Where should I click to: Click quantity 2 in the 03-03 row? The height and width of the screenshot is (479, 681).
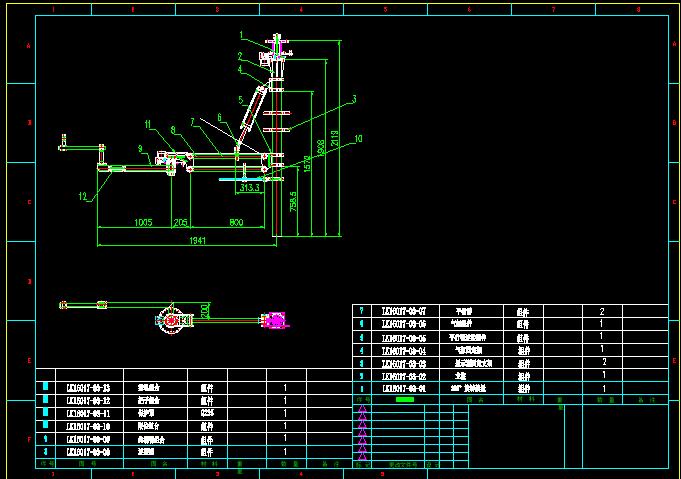pos(604,362)
